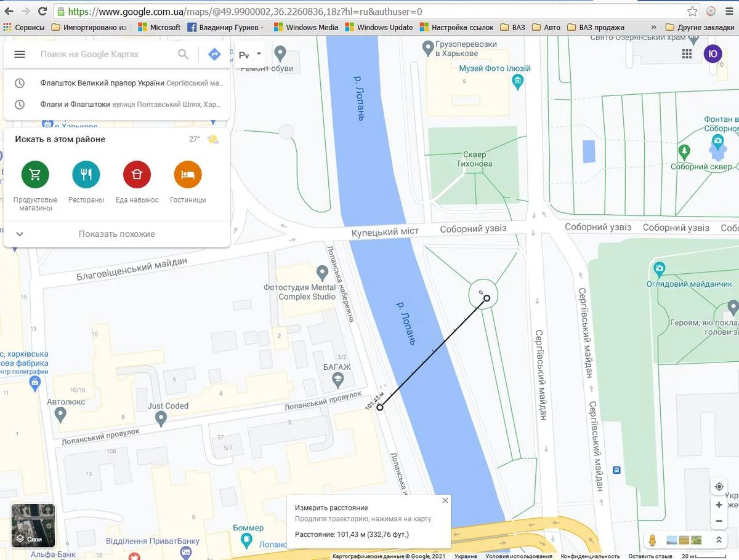Click the Фотостудия Mental Complex Studio pin
Viewport: 739px width, 560px height.
pos(321,272)
